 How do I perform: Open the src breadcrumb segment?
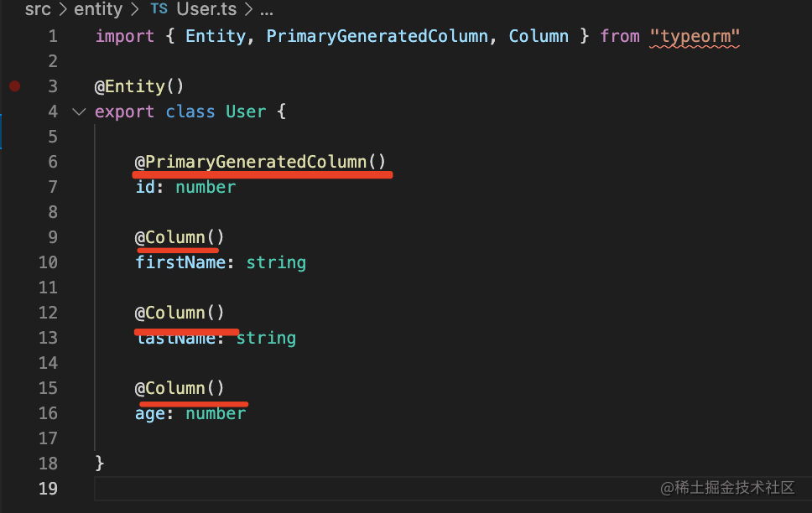[x=38, y=11]
